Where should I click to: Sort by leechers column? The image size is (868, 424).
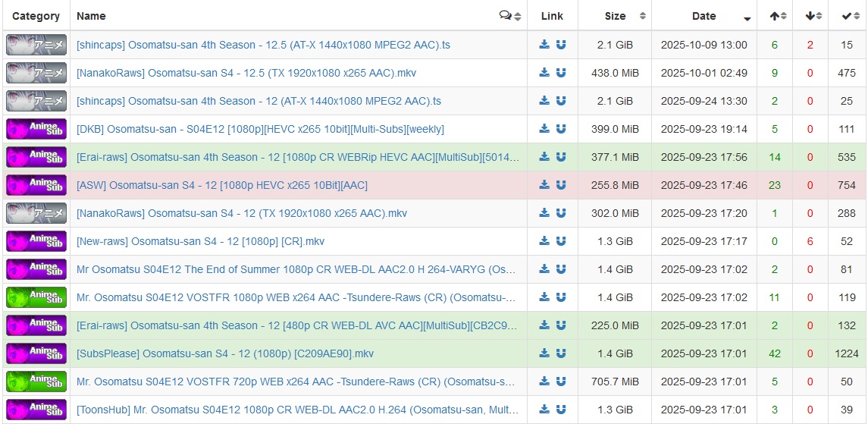coord(814,16)
